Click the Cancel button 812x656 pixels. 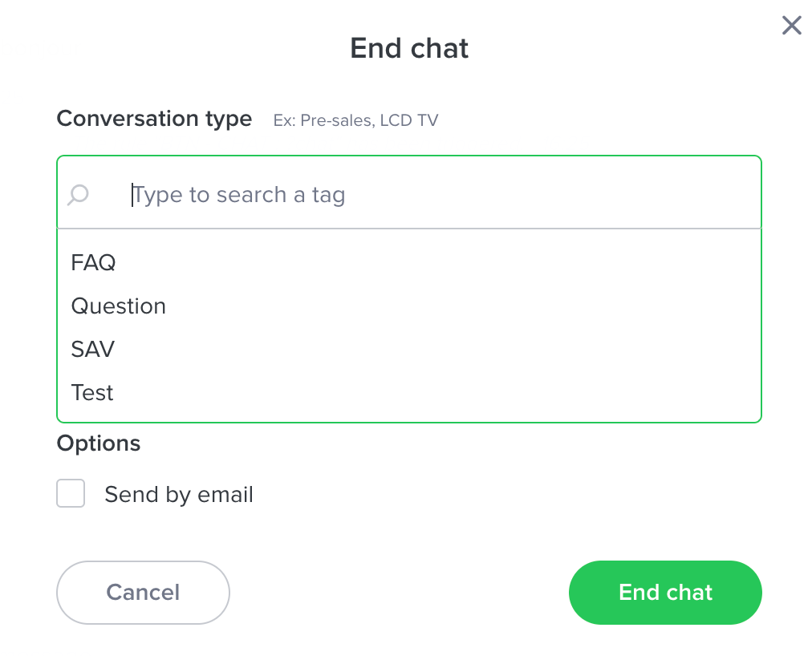click(x=143, y=593)
